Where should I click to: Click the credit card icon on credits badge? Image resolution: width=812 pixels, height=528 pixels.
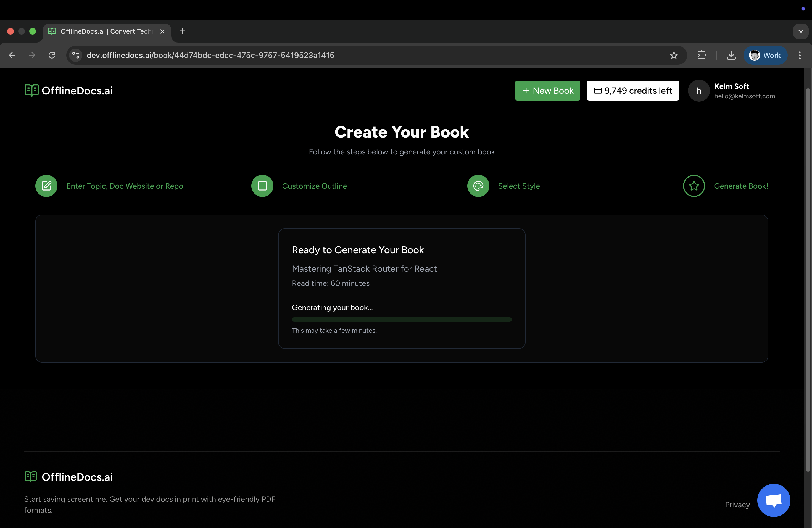click(597, 90)
